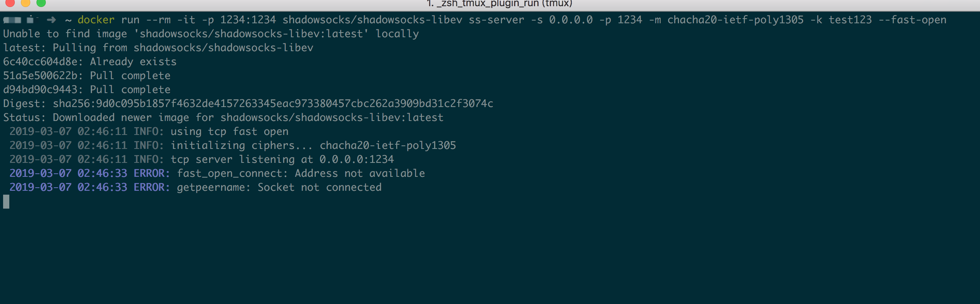The image size is (980, 304).
Task: Click the getpeername Socket not connected error
Action: click(279, 187)
